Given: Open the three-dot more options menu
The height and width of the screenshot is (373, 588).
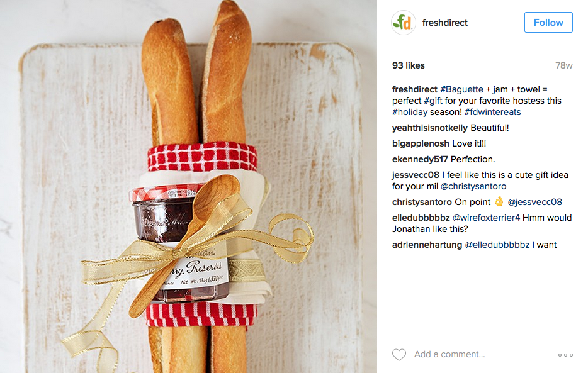Looking at the screenshot, I should [565, 355].
